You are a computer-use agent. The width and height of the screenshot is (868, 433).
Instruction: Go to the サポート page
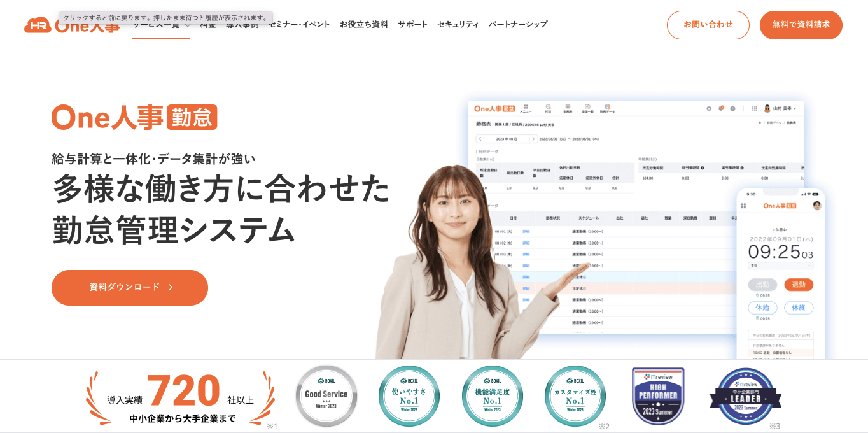pos(413,24)
